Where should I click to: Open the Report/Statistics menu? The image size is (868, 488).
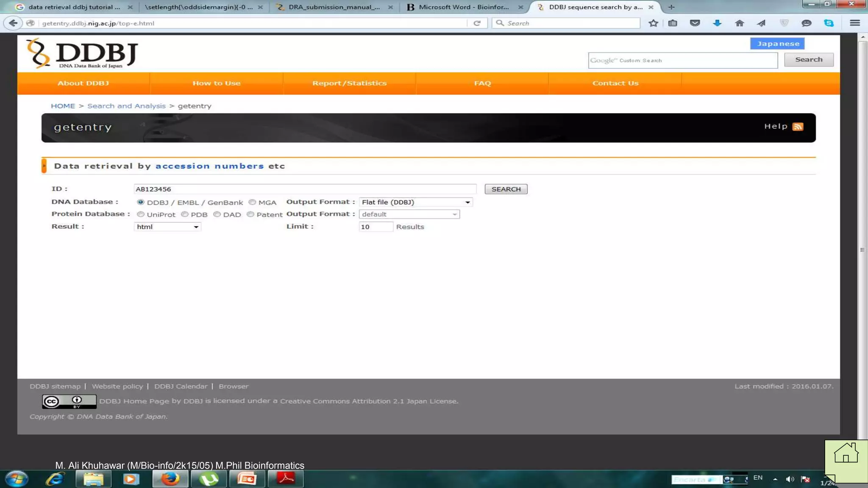tap(349, 83)
